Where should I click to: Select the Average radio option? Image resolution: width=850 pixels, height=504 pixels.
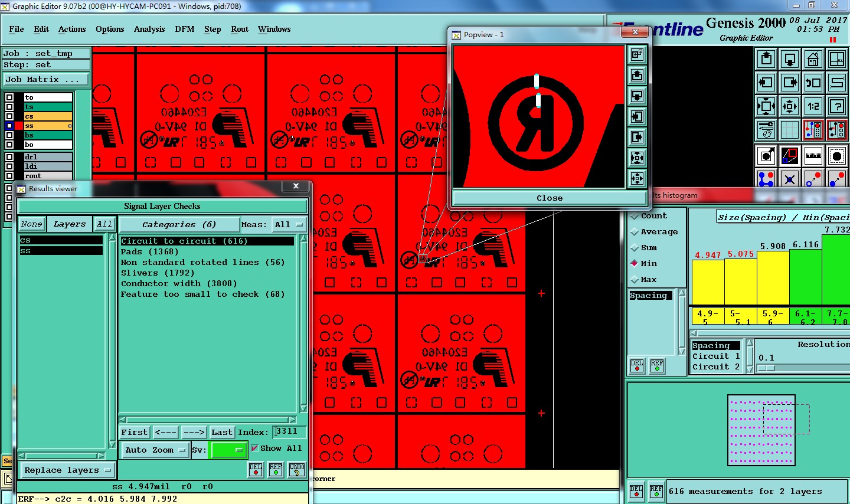pos(635,232)
